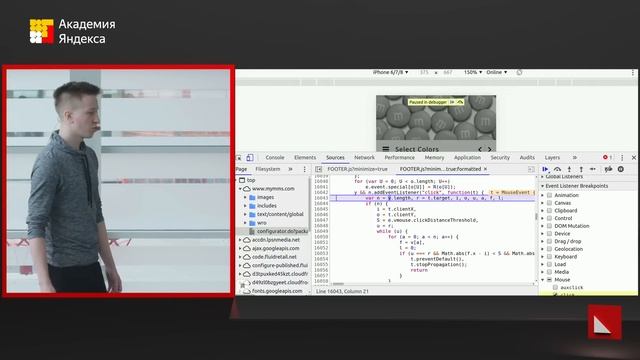The image size is (640, 360).
Task: Switch to the Performance tab
Action: point(399,158)
